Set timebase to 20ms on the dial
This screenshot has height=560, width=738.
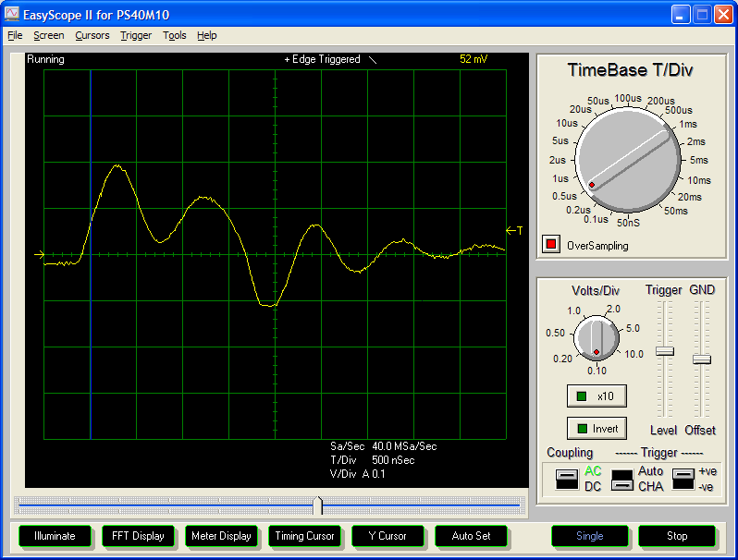[x=690, y=197]
